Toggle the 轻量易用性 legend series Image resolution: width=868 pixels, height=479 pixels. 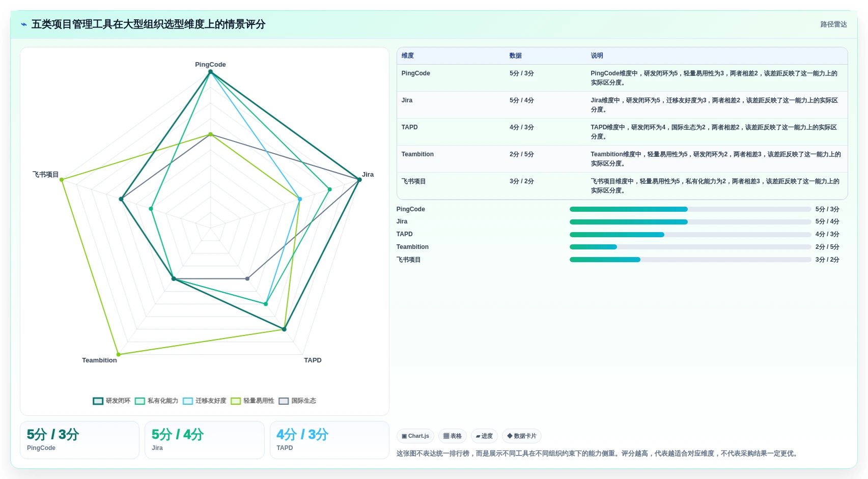pyautogui.click(x=252, y=401)
